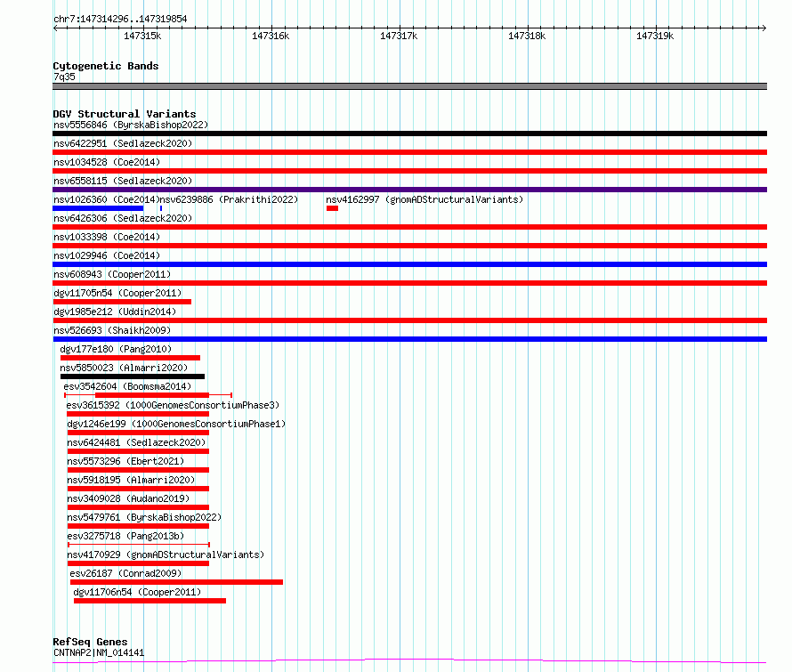Click the nsv5573296 (Ebert2021) label

point(125,461)
